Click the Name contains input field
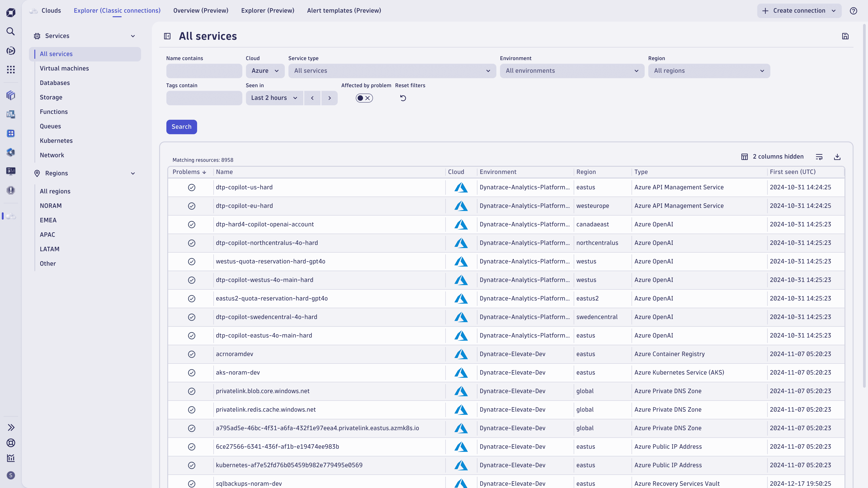 204,71
